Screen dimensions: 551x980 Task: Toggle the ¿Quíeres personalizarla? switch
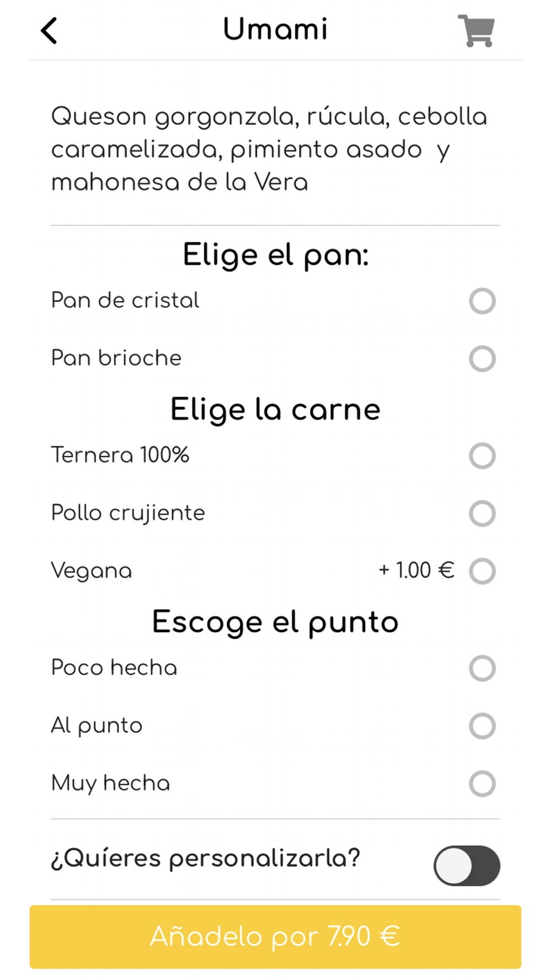click(467, 866)
